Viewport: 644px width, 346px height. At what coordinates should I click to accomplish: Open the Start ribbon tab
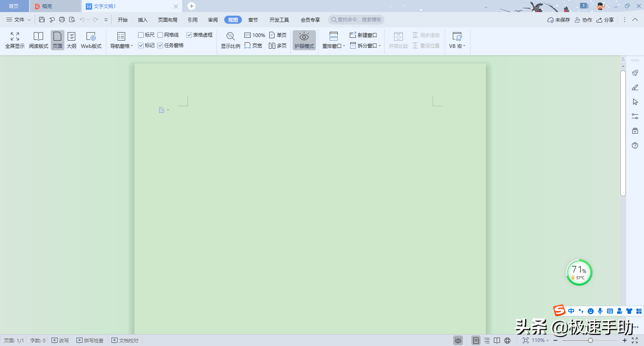(x=123, y=20)
